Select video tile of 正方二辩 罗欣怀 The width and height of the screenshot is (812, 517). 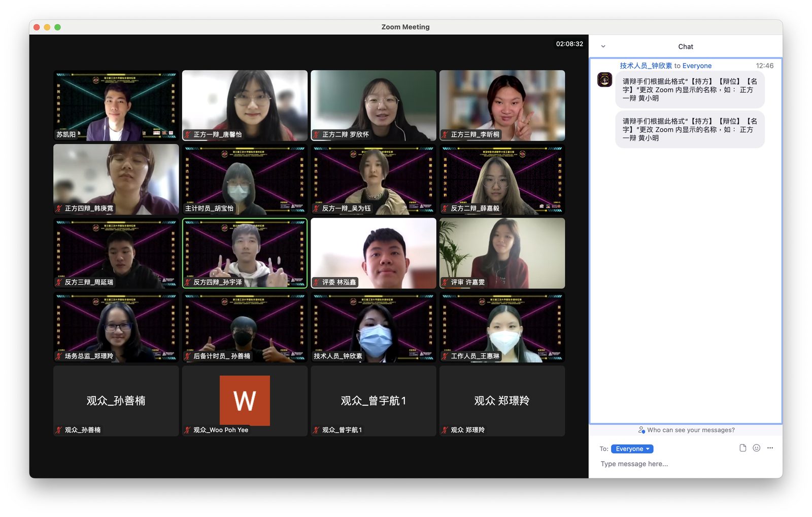pos(374,105)
